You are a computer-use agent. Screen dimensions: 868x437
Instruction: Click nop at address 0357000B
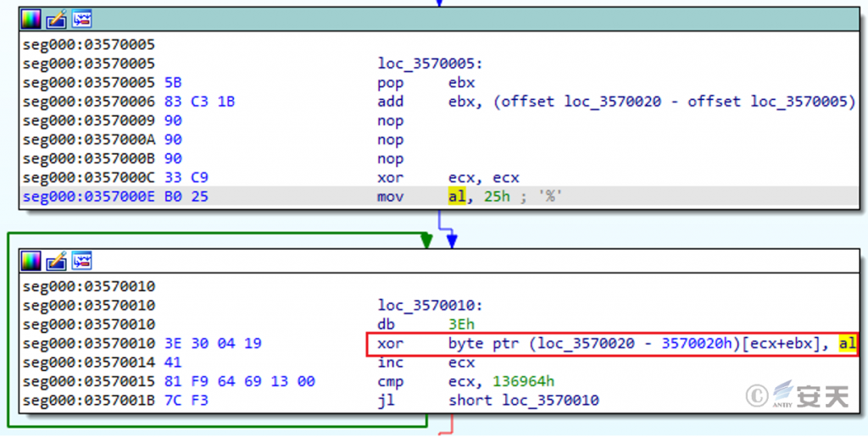point(391,158)
